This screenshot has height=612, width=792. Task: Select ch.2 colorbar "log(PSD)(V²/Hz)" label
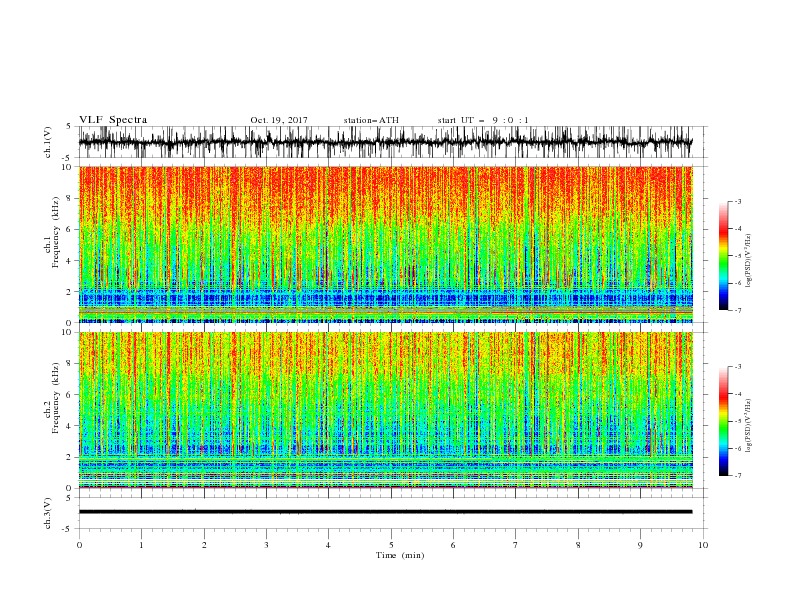(748, 426)
